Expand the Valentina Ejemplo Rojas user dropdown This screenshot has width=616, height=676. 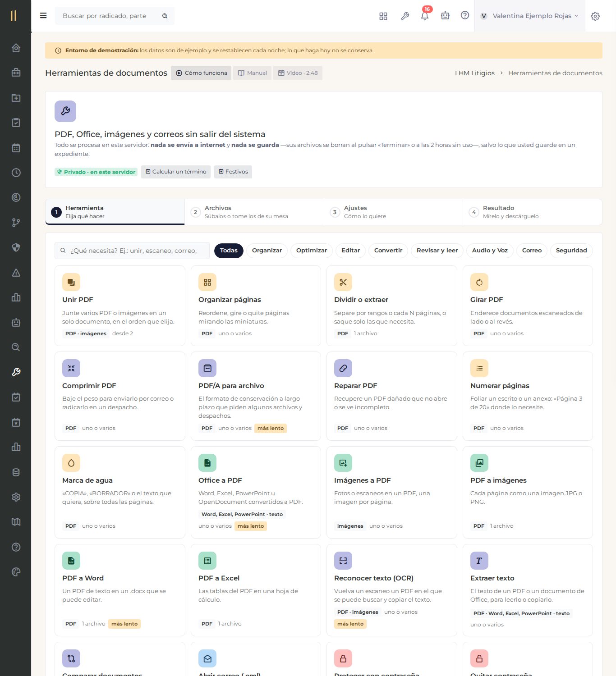tap(529, 16)
